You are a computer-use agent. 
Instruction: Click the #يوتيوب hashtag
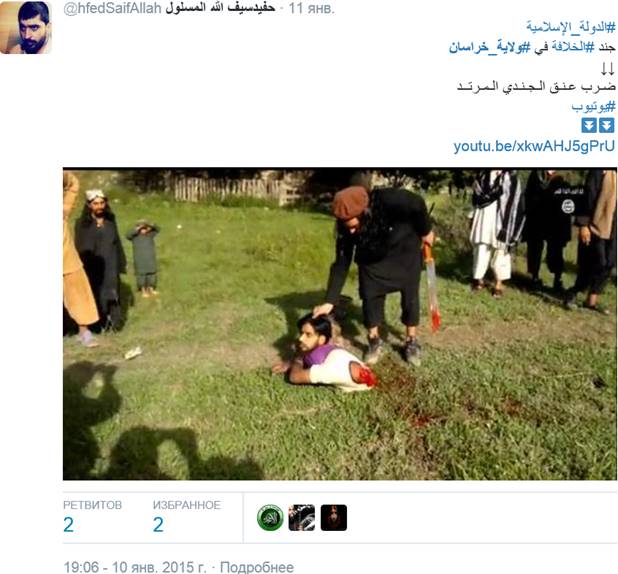pos(593,106)
